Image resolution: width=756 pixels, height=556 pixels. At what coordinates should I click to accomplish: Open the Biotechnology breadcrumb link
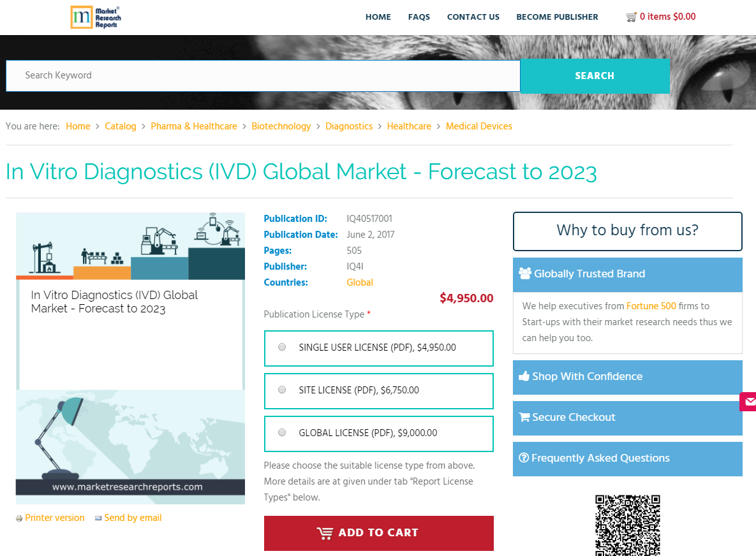point(281,126)
